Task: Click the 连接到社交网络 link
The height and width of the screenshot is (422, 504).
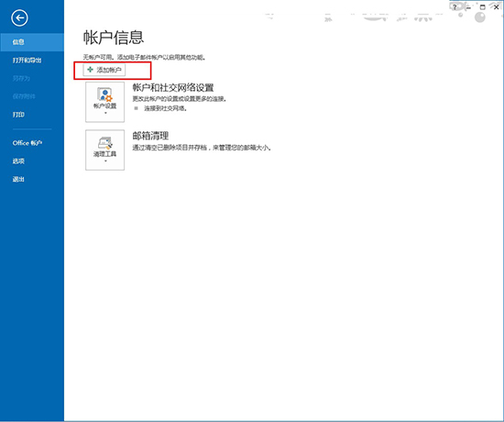Action: coord(165,108)
